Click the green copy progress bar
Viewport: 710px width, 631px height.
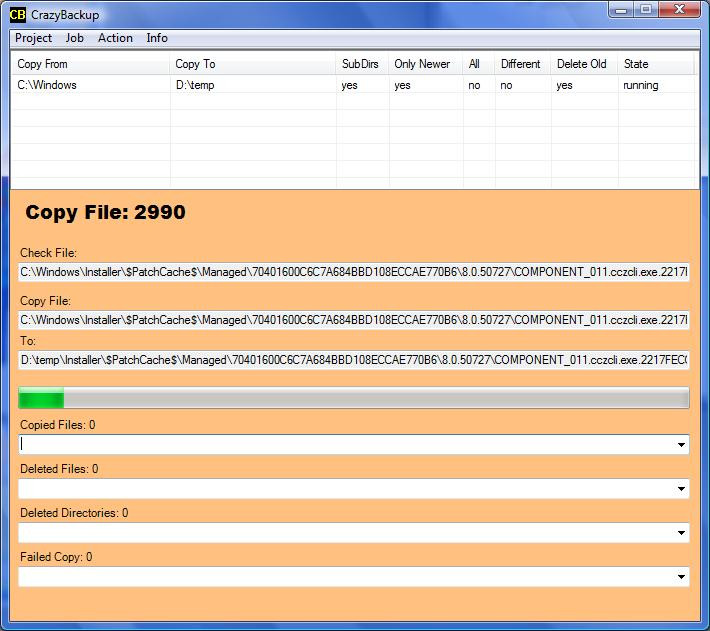tap(354, 398)
